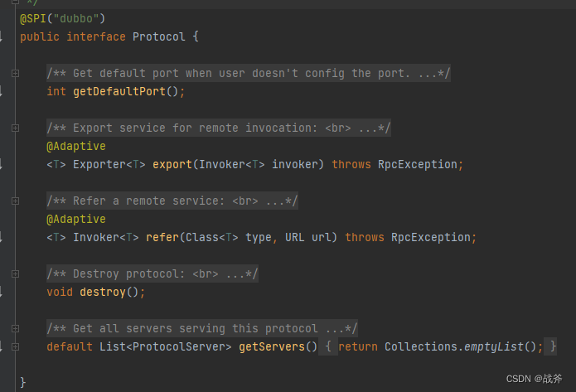Click the return keyword
576x392 pixels.
(x=358, y=346)
